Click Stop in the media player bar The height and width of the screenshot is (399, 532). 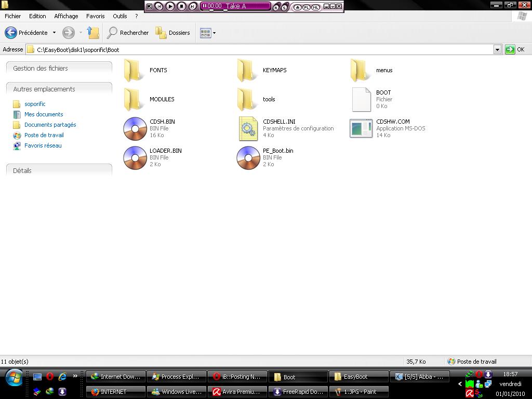coord(181,6)
